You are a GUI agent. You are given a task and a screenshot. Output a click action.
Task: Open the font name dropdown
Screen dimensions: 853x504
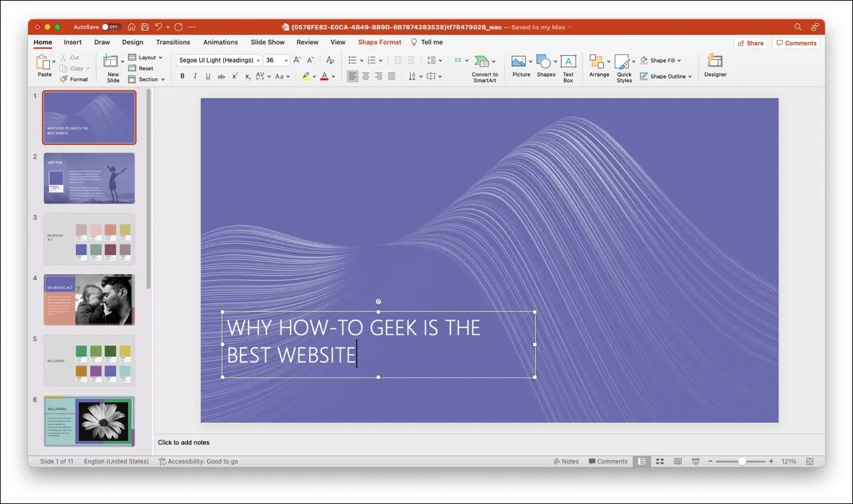259,61
